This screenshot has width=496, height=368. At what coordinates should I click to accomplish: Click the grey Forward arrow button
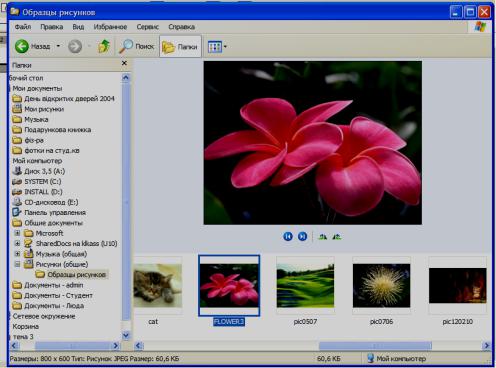(75, 46)
